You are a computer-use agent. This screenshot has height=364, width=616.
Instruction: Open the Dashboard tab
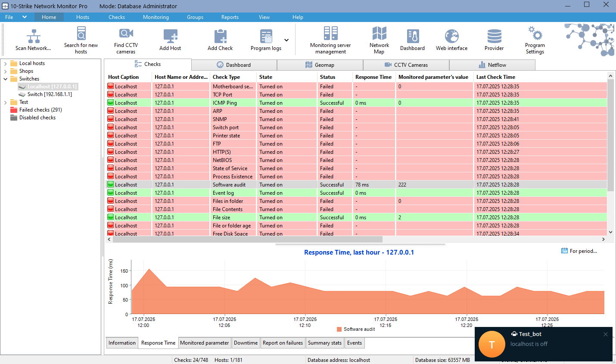(234, 65)
